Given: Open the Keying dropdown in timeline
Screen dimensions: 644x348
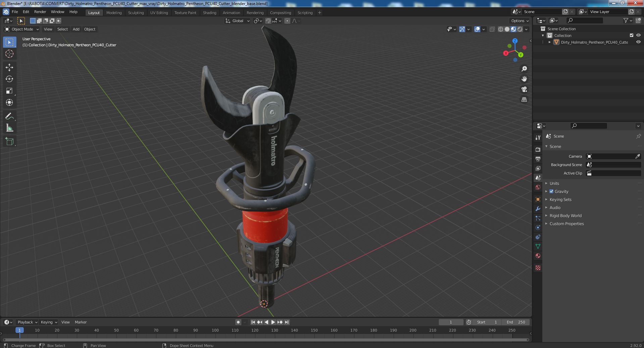Looking at the screenshot, I should [x=49, y=322].
